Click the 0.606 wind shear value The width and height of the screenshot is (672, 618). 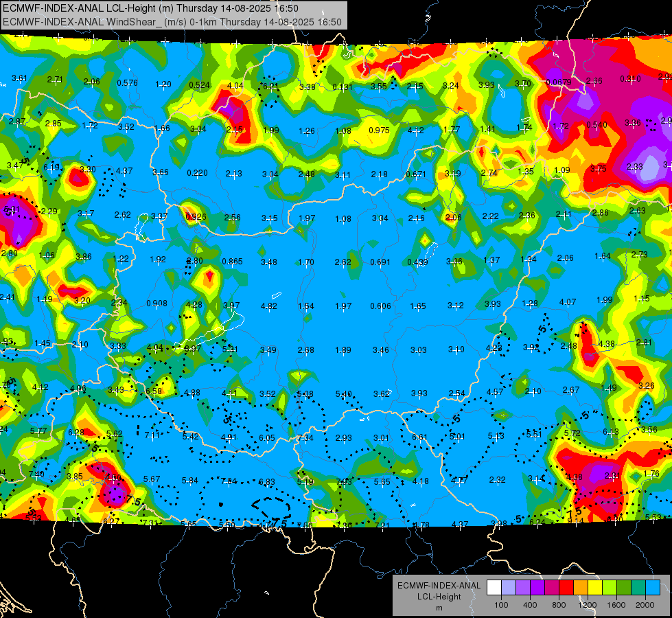pos(380,306)
